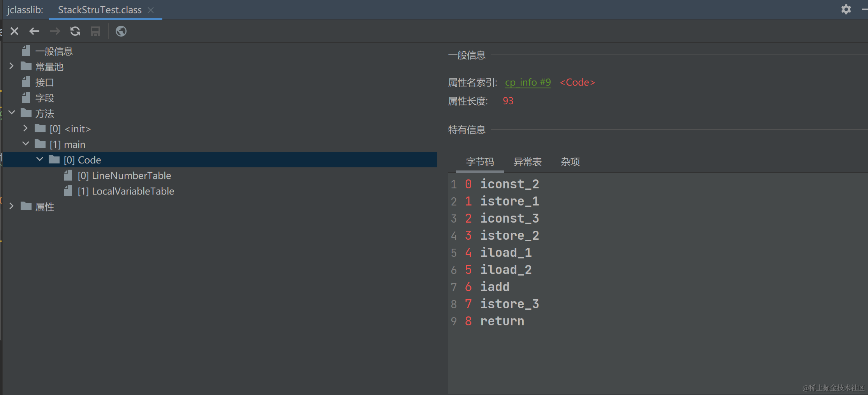
Task: Select 常量池 tree item
Action: click(49, 67)
